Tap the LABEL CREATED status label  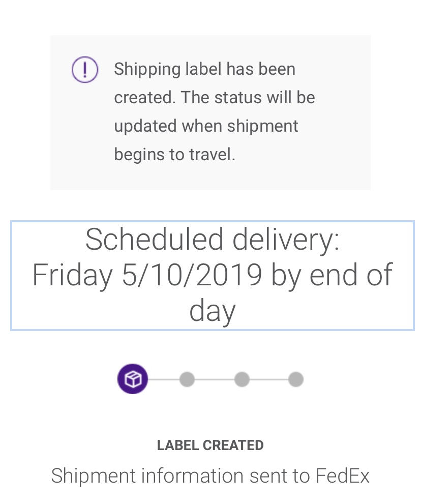[210, 445]
